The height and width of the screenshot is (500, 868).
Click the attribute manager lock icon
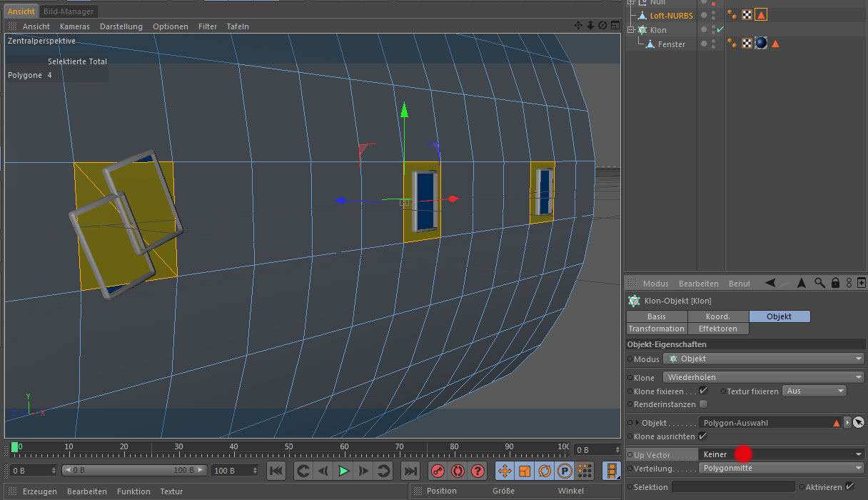(834, 283)
